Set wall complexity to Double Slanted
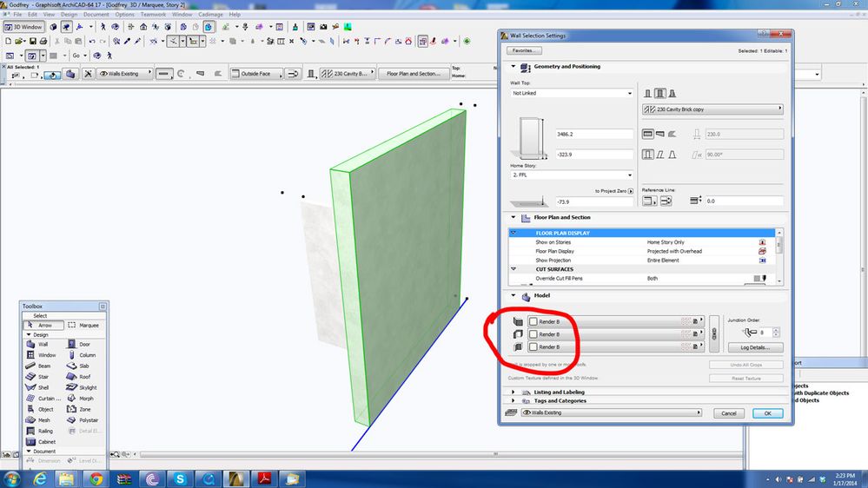 tap(672, 155)
